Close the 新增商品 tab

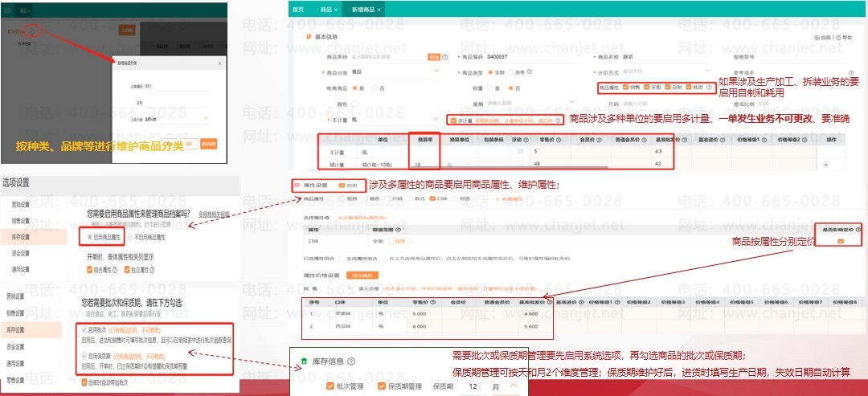379,10
